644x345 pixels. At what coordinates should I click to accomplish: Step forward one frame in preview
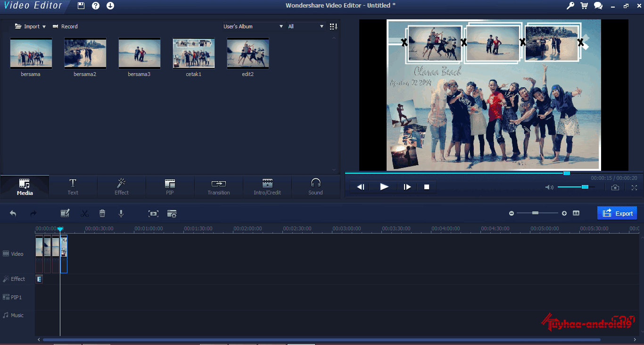[407, 187]
